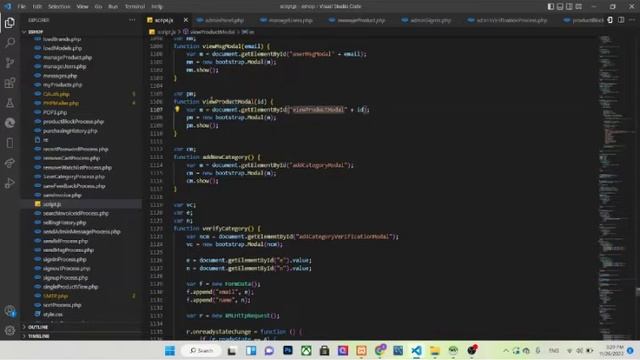640x360 pixels.
Task: Click the Task View icon on taskbar
Action: click(232, 350)
